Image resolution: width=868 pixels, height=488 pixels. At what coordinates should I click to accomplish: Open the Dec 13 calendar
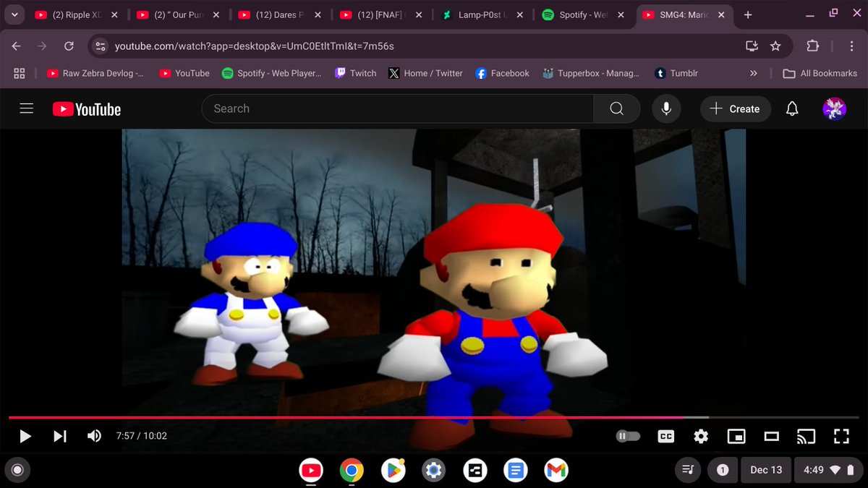tap(766, 470)
